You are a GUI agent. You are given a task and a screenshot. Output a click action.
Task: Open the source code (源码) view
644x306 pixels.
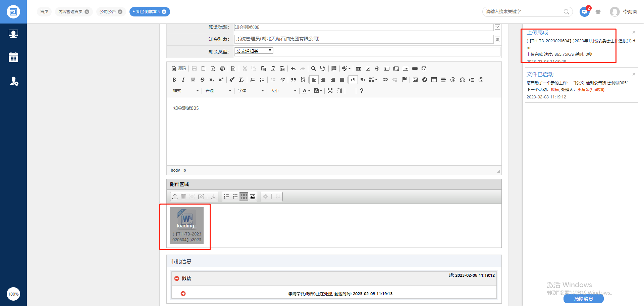179,69
